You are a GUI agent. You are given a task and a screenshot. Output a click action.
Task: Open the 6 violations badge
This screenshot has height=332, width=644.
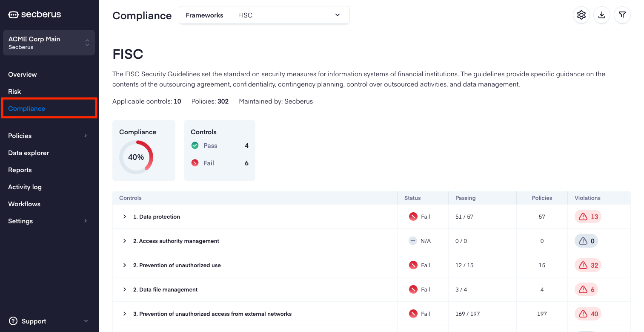click(586, 289)
